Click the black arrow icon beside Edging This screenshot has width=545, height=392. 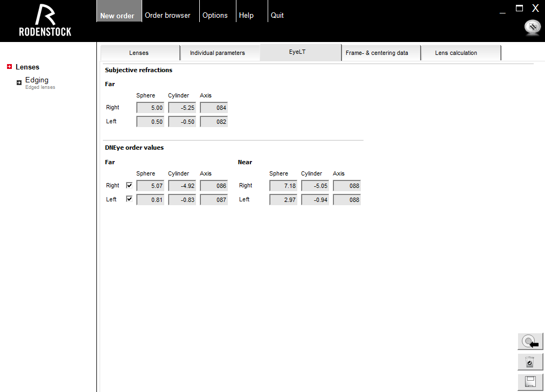click(19, 82)
